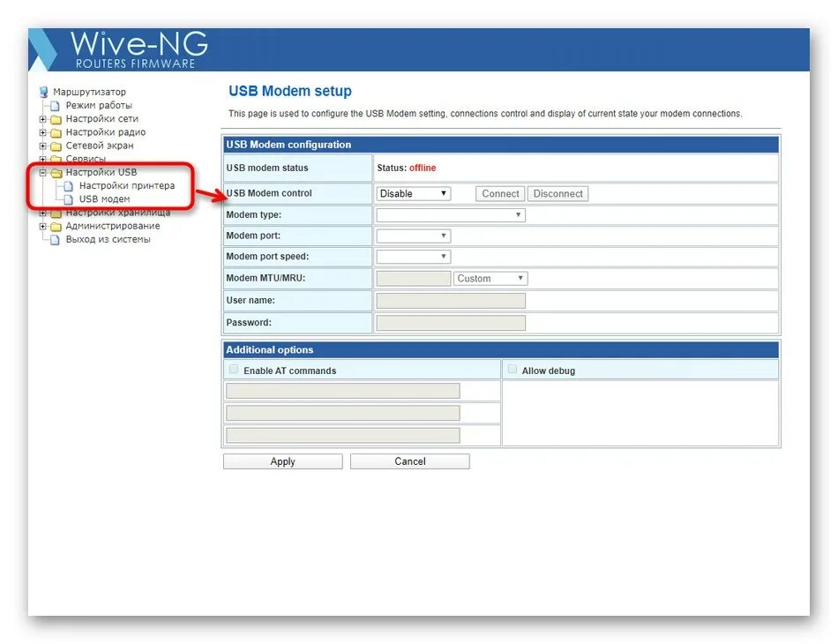The height and width of the screenshot is (644, 838).
Task: Click the Connect button
Action: (500, 193)
